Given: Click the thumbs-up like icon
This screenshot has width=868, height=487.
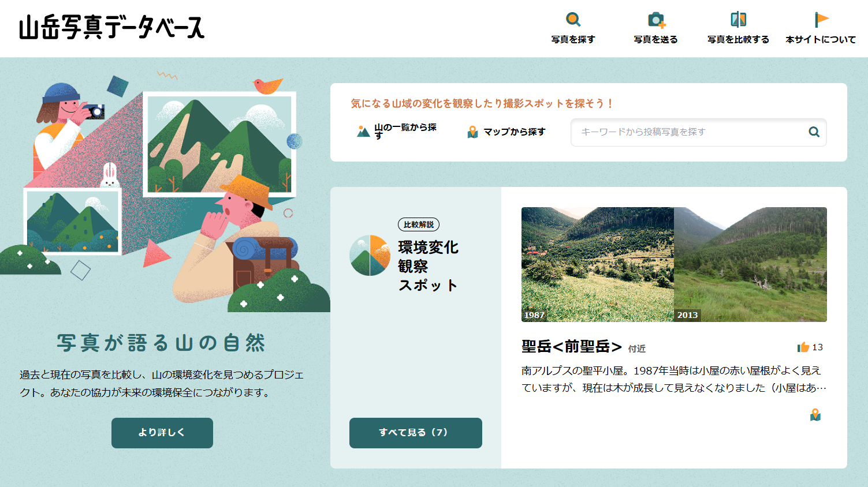Looking at the screenshot, I should 803,347.
